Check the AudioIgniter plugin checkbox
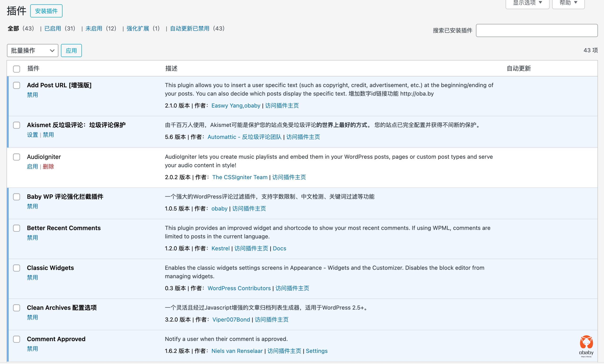Screen dimensions: 604x364 pos(17,157)
